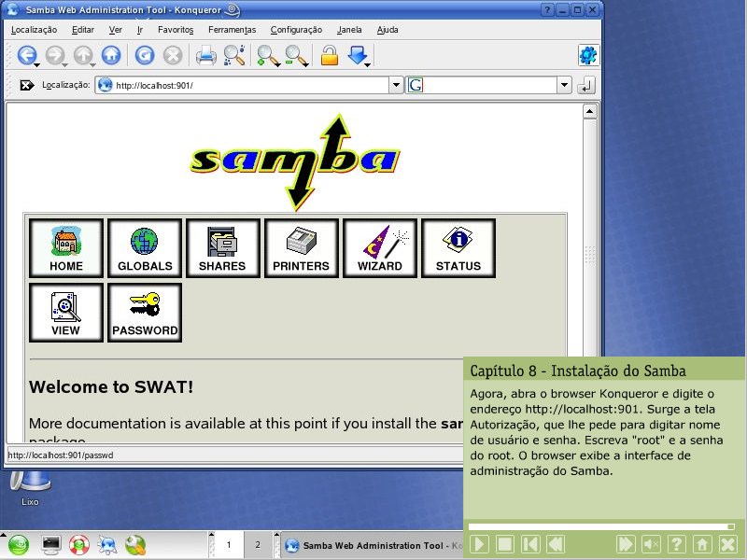
Task: Open the Shares configuration icon
Action: click(222, 248)
